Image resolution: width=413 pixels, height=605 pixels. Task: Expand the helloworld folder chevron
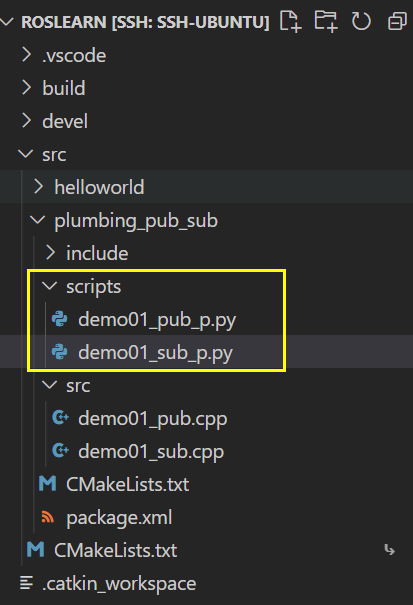tap(38, 187)
